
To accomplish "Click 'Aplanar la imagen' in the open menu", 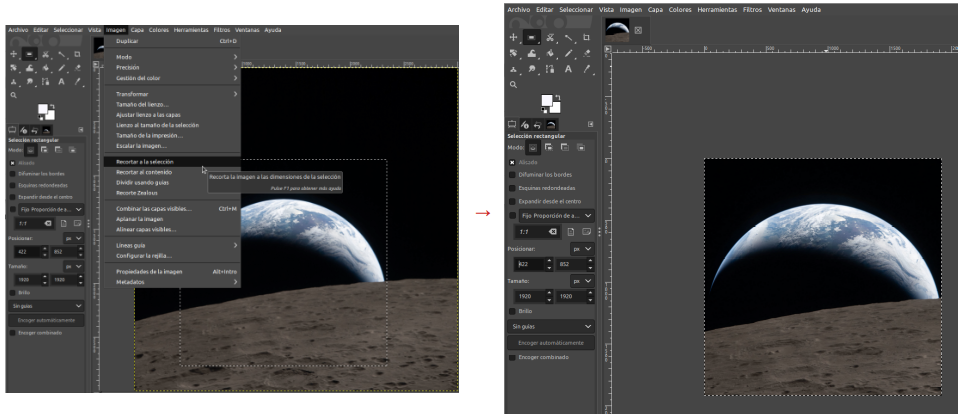I will coord(140,219).
